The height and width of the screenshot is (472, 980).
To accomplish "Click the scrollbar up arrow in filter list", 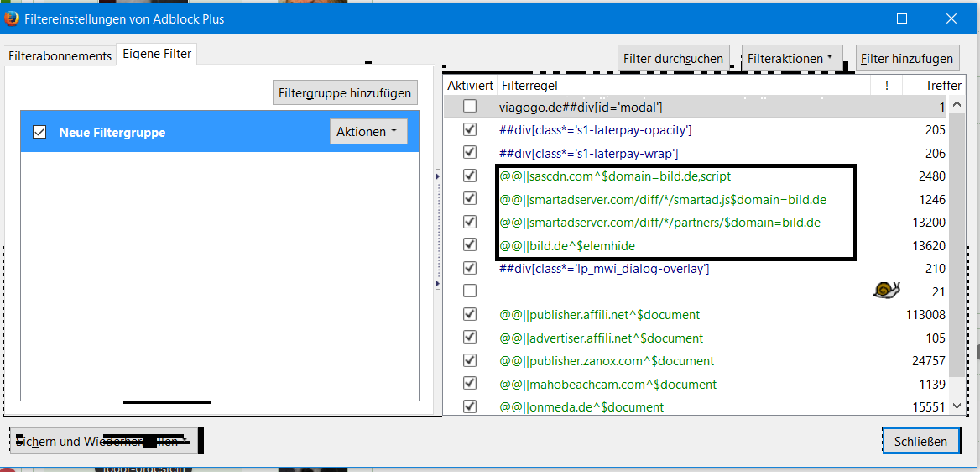I will [957, 104].
